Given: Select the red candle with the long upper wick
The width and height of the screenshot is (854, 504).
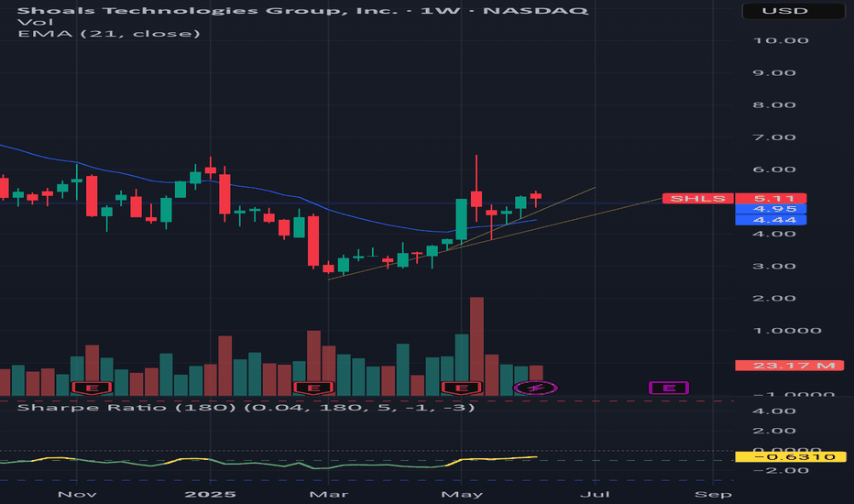Looking at the screenshot, I should click(476, 199).
